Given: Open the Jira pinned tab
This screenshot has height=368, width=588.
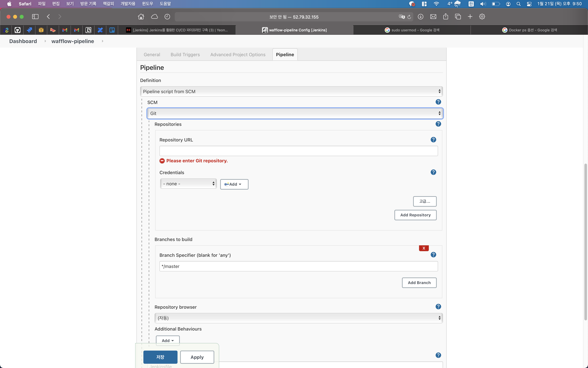Looking at the screenshot, I should (x=29, y=30).
